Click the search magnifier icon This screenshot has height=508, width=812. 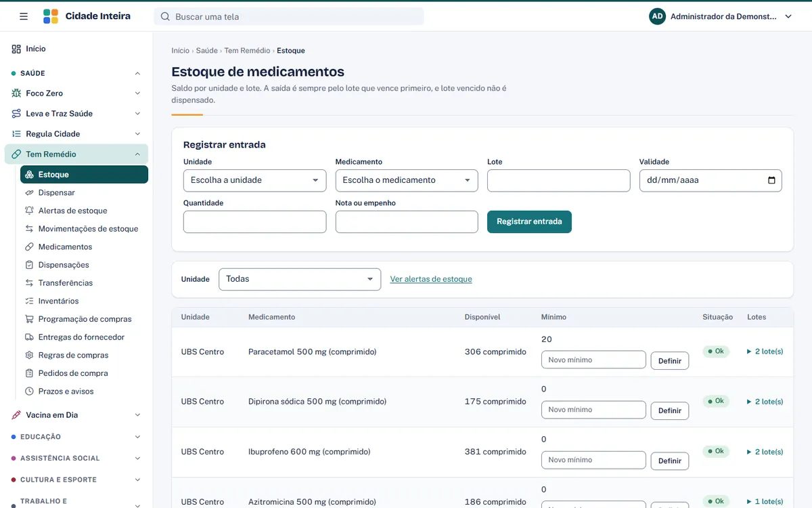(164, 16)
